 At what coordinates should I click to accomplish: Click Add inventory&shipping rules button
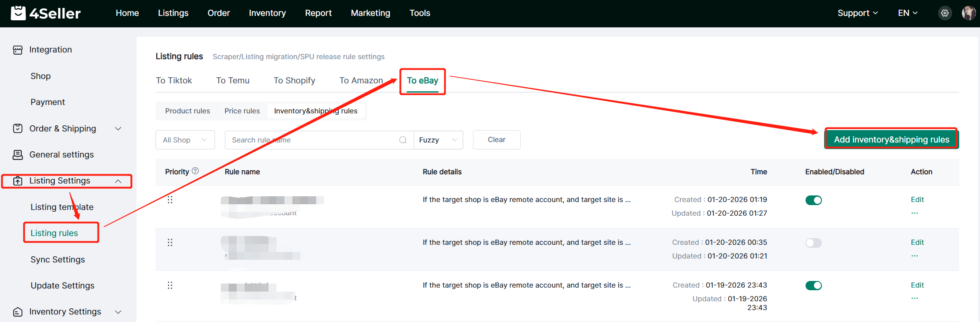coord(891,139)
